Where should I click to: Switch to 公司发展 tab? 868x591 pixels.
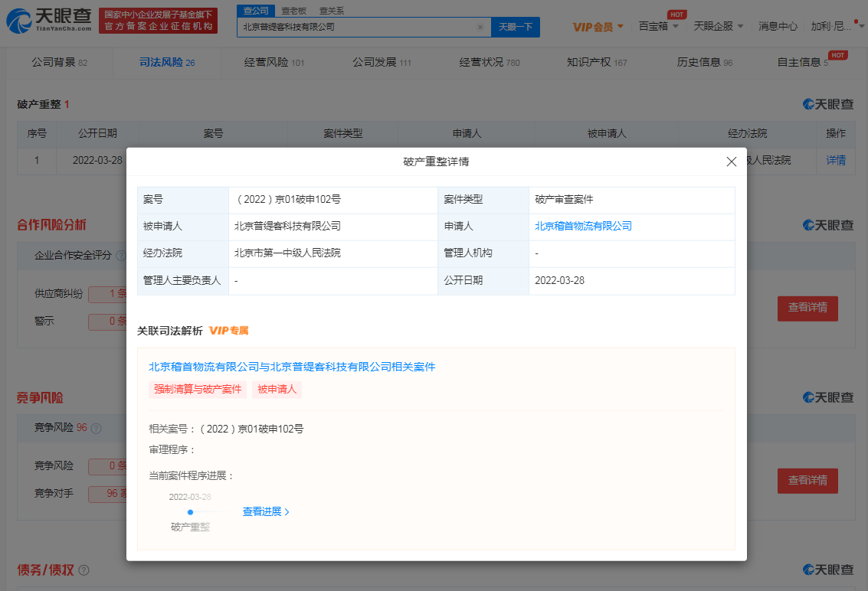382,63
